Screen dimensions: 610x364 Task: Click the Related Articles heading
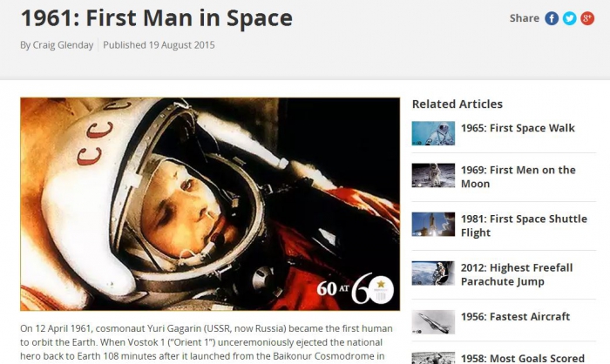point(457,104)
